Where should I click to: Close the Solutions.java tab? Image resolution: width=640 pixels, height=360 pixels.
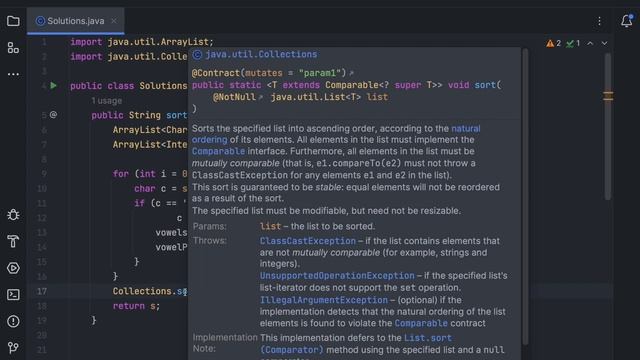tap(114, 21)
